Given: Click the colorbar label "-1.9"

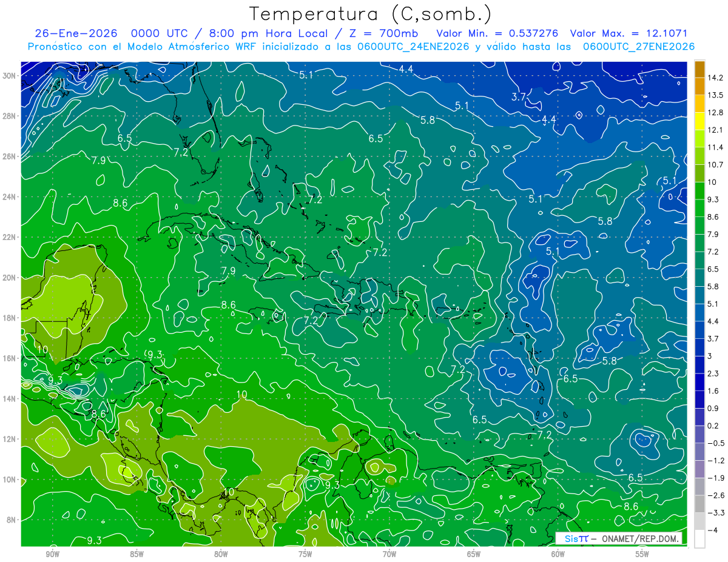Looking at the screenshot, I should click(715, 478).
